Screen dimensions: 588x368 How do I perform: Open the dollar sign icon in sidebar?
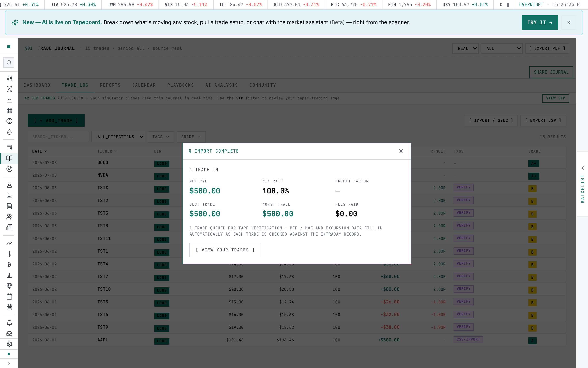pyautogui.click(x=9, y=254)
